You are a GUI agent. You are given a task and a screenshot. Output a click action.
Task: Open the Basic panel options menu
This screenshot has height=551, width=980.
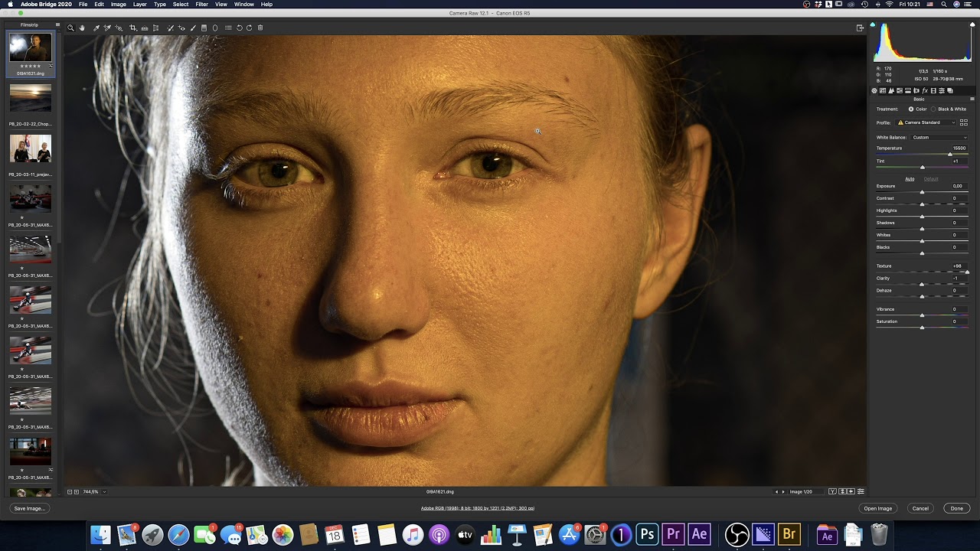point(972,99)
